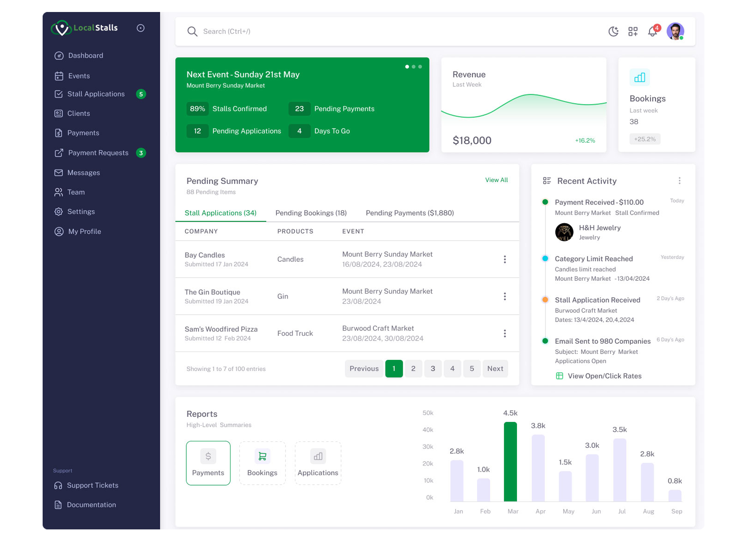
Task: Expand Recent Activity more options menu
Action: (679, 181)
